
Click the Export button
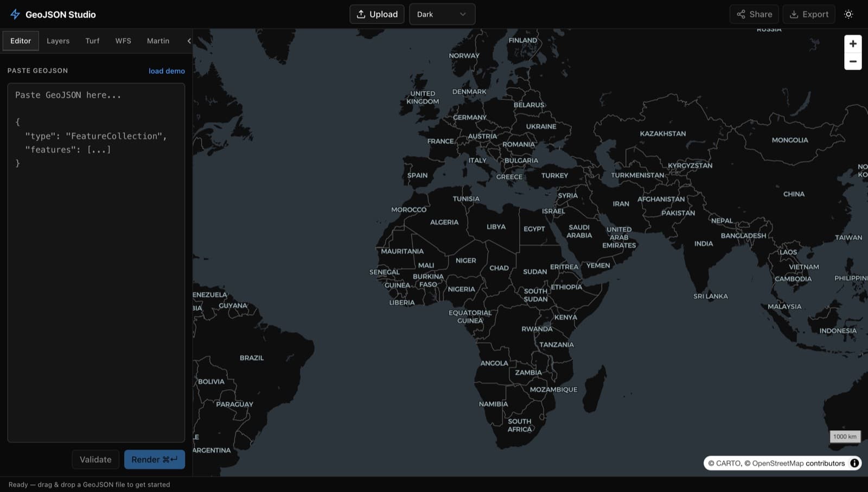[x=809, y=14]
